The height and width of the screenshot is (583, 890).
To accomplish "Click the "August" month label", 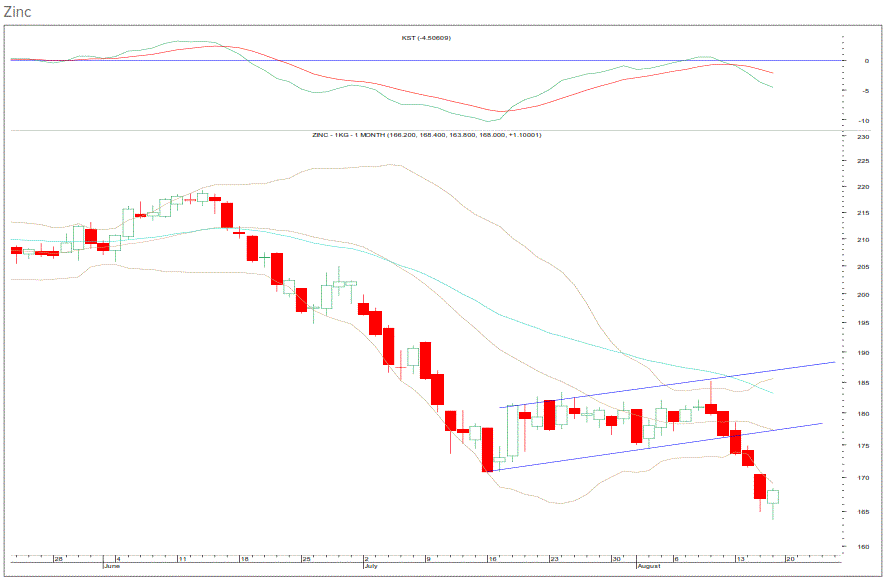I will pyautogui.click(x=649, y=566).
